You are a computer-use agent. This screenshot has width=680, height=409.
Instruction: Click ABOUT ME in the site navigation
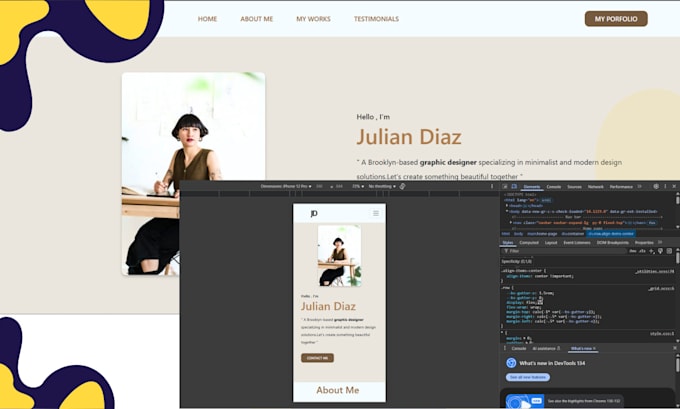[x=257, y=19]
